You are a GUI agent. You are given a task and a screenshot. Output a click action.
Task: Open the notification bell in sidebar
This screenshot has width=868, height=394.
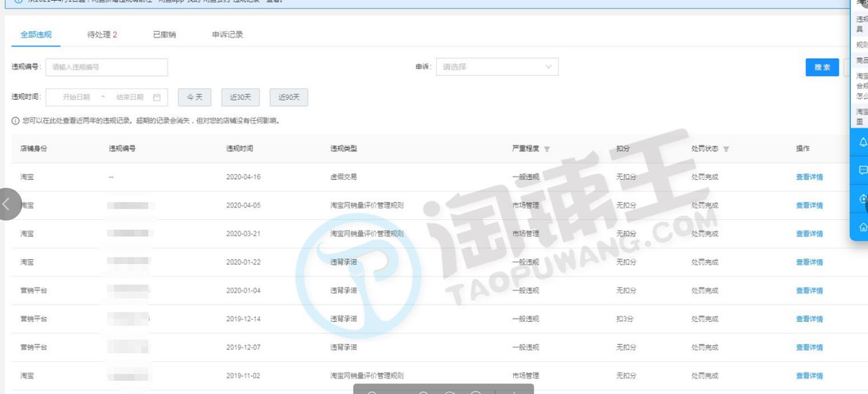click(x=862, y=142)
